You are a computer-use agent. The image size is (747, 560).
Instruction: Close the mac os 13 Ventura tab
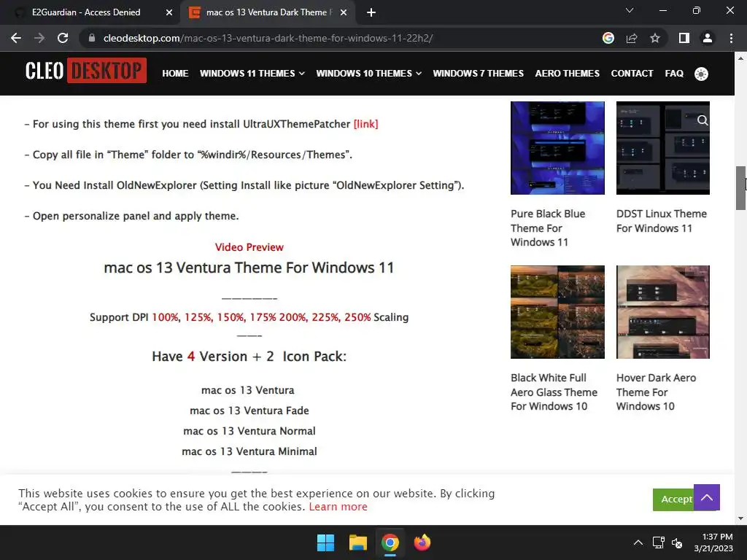click(x=344, y=12)
